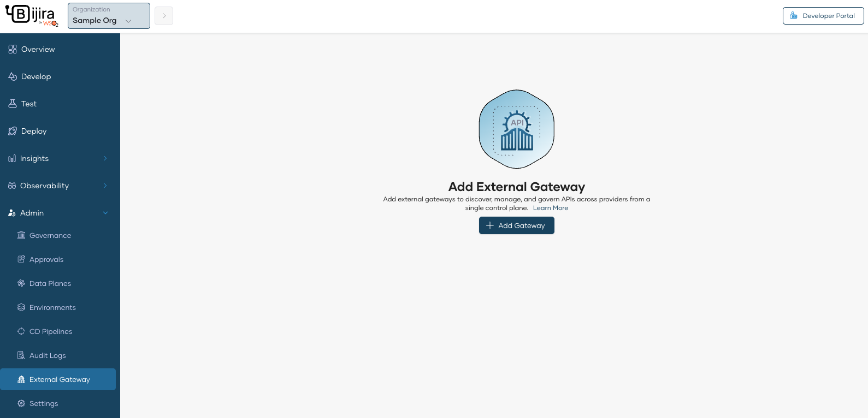The image size is (868, 418).
Task: Expand the Observability submenu chevron
Action: (x=105, y=186)
